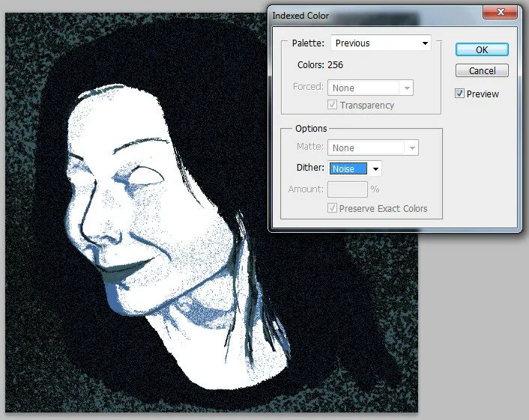Toggle Preserve Exact Colors checkbox
The image size is (529, 420).
click(x=333, y=207)
